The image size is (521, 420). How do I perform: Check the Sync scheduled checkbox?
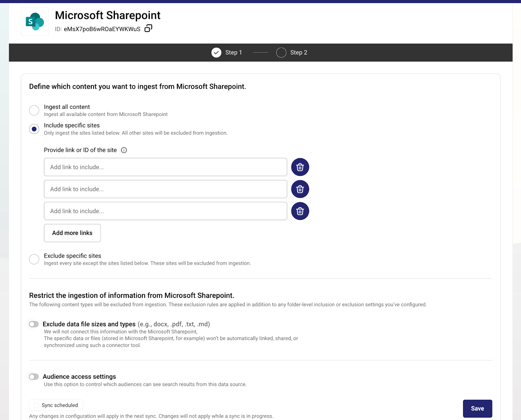36,405
